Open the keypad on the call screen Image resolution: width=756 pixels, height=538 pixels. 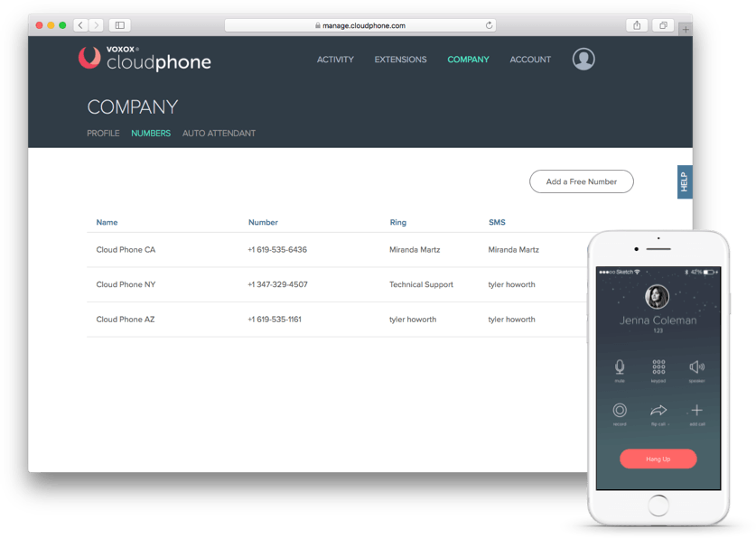point(658,366)
